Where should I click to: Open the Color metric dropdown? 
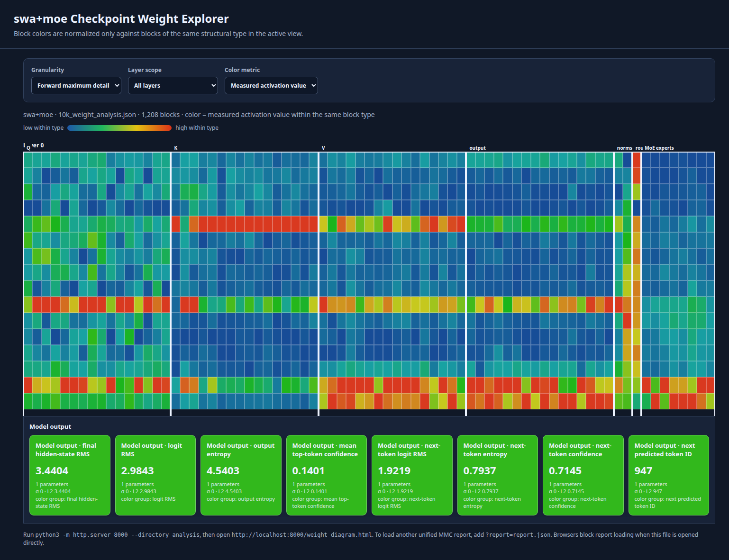click(x=271, y=86)
